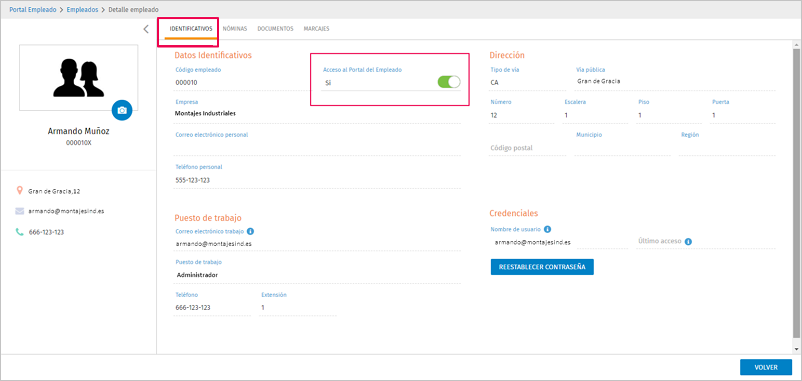Click the sidebar phone number 666-123-123
This screenshot has width=802, height=381.
[x=47, y=232]
